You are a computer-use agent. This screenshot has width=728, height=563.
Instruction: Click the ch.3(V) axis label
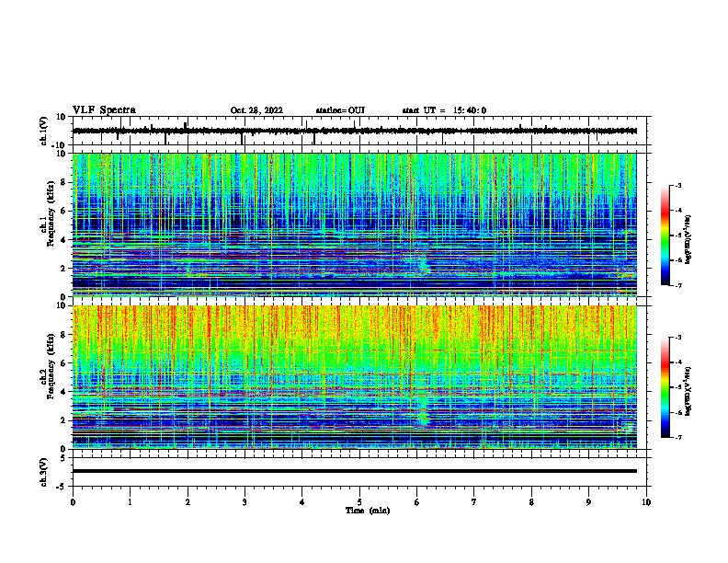[44, 472]
